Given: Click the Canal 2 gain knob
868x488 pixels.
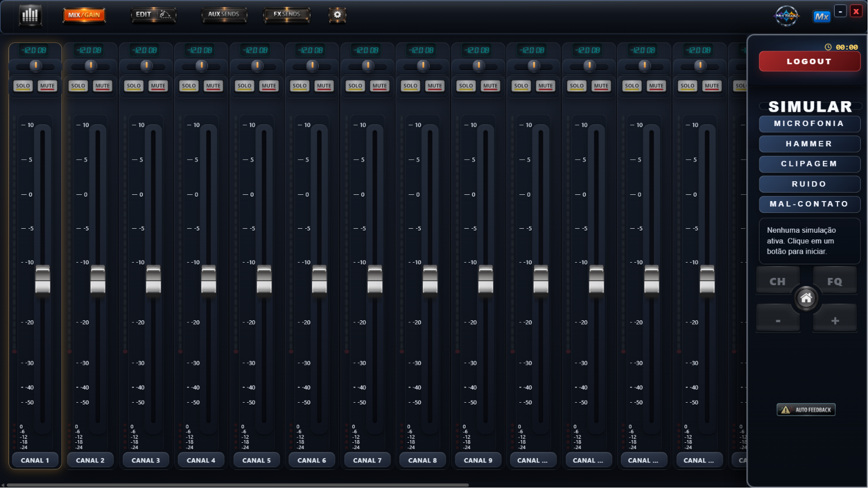Looking at the screenshot, I should [91, 66].
